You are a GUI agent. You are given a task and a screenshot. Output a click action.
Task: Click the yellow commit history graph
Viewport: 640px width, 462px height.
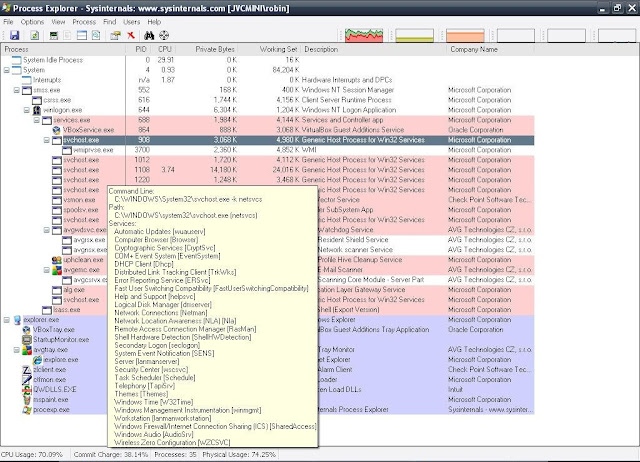(414, 36)
